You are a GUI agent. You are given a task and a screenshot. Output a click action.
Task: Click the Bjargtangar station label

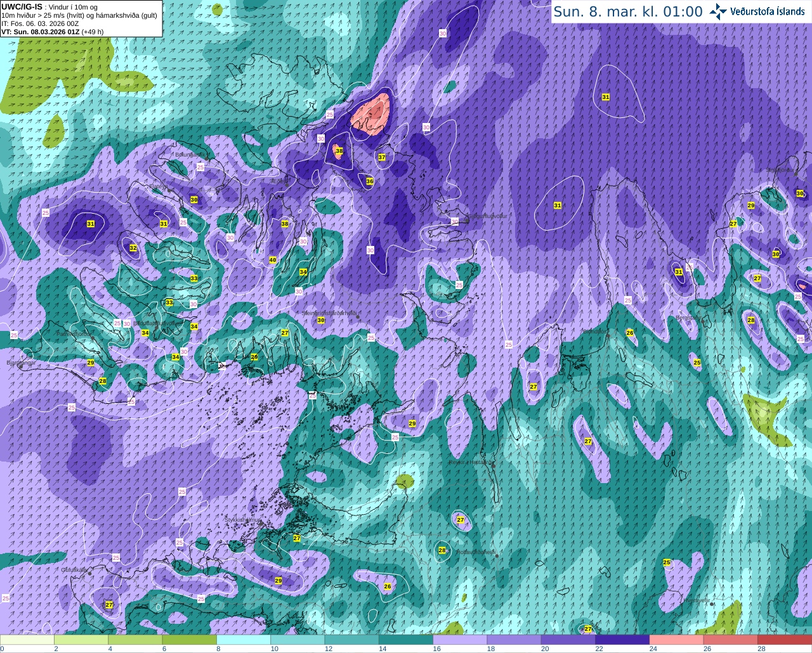point(21,363)
